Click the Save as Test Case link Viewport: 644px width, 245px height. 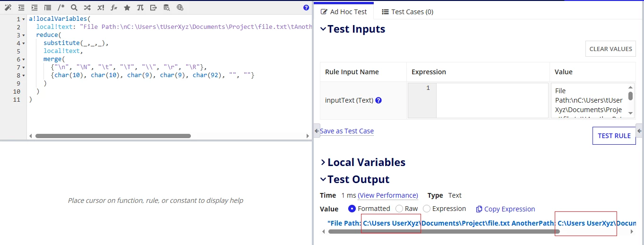(x=347, y=131)
